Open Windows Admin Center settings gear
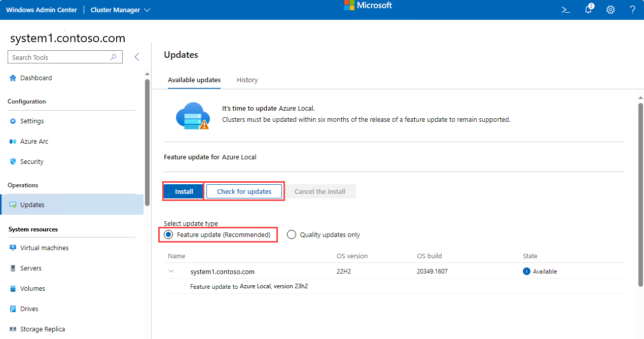The width and height of the screenshot is (644, 339). 610,10
